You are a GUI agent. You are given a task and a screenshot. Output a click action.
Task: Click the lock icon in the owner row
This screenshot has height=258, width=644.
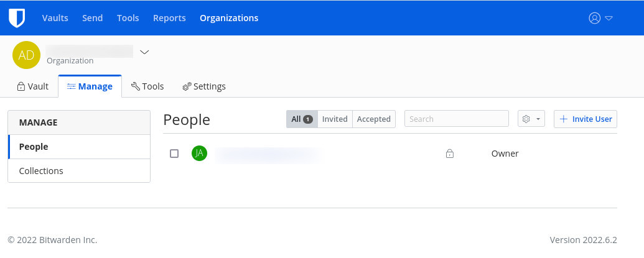449,154
